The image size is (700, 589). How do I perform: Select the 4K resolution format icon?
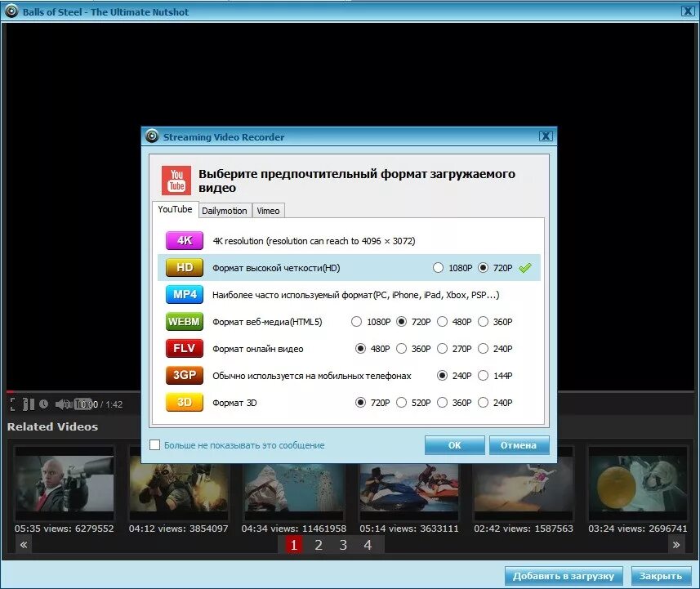tap(184, 240)
